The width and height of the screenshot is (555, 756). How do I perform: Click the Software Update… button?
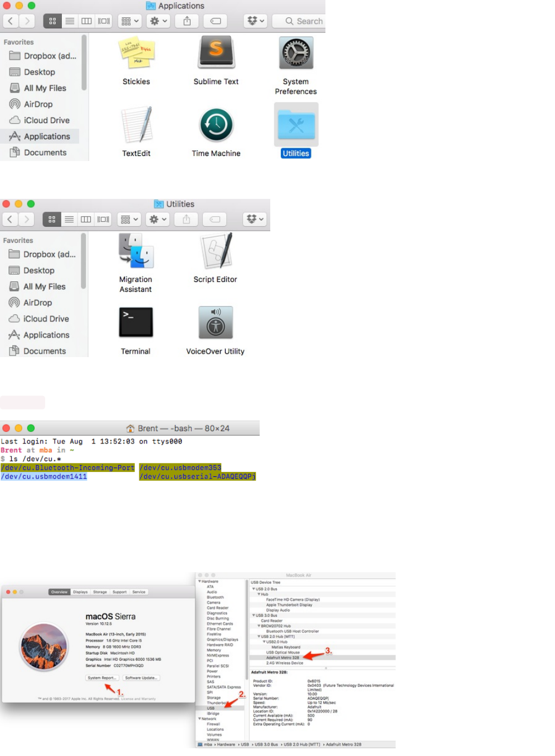(142, 678)
